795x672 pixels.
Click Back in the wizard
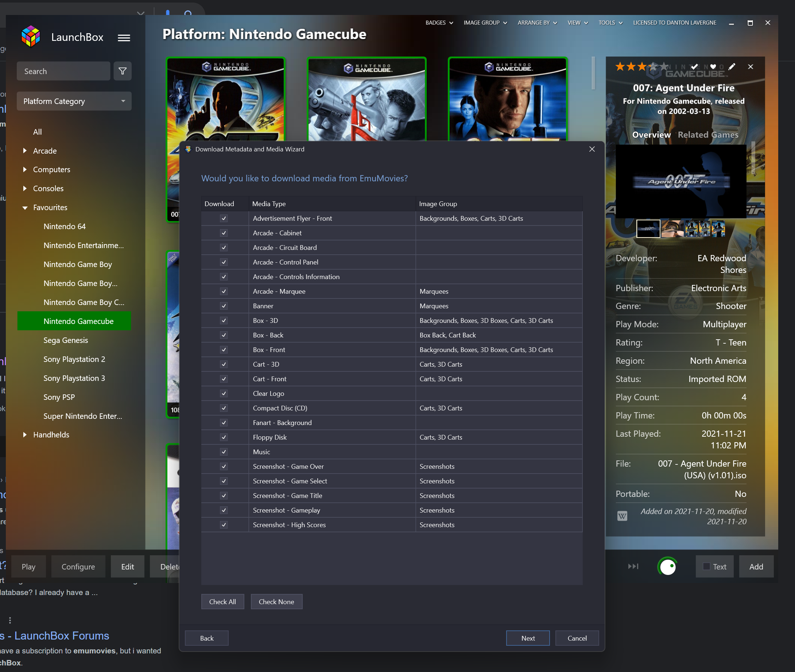coord(207,638)
